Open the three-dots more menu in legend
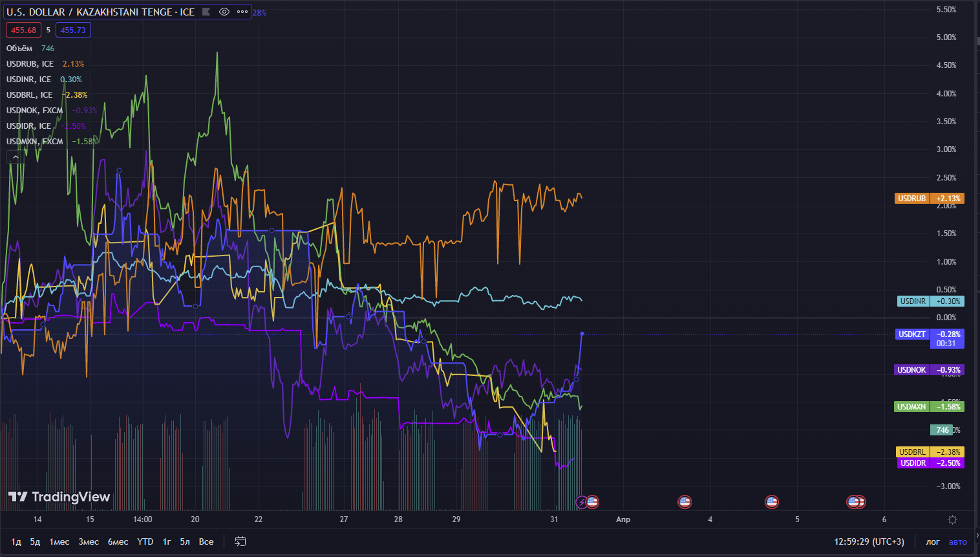 tap(242, 12)
